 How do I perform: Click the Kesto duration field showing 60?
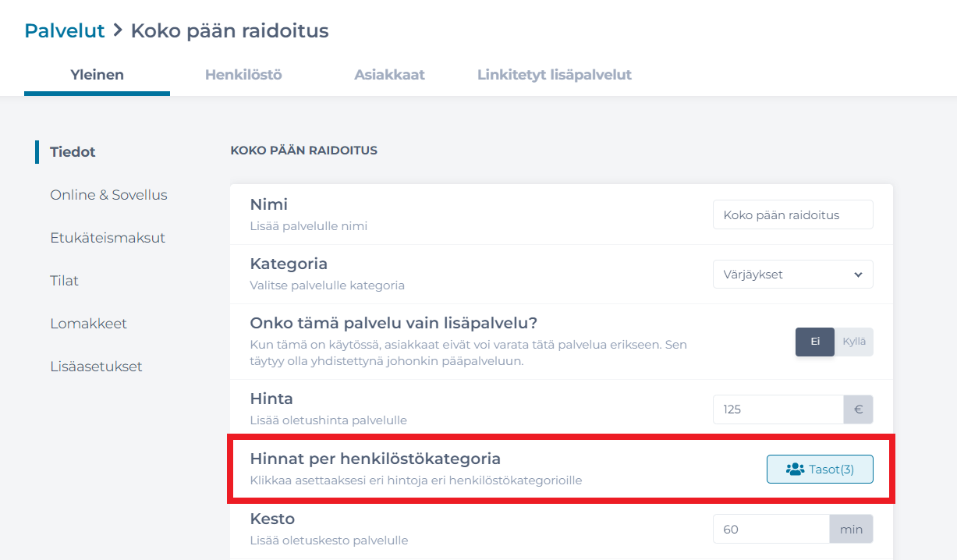tap(771, 530)
